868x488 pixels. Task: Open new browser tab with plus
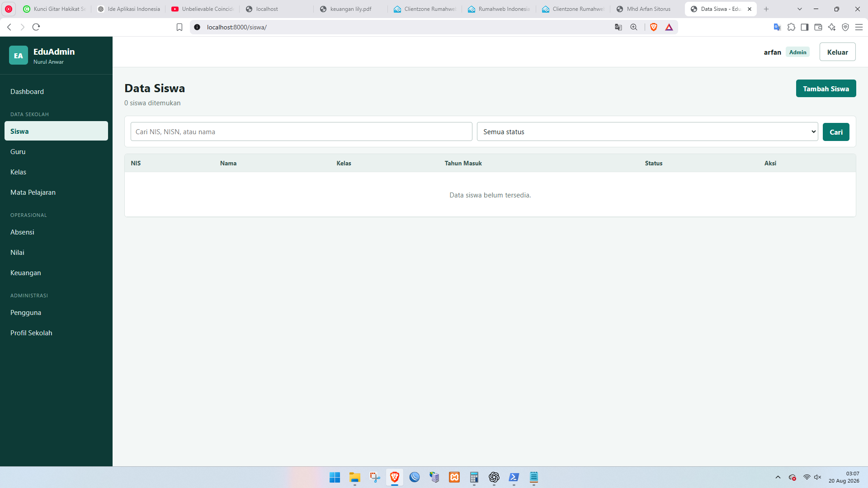tap(766, 9)
